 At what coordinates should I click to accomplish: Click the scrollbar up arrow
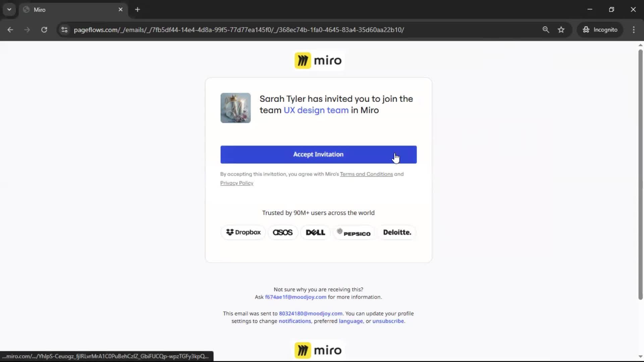click(x=640, y=45)
